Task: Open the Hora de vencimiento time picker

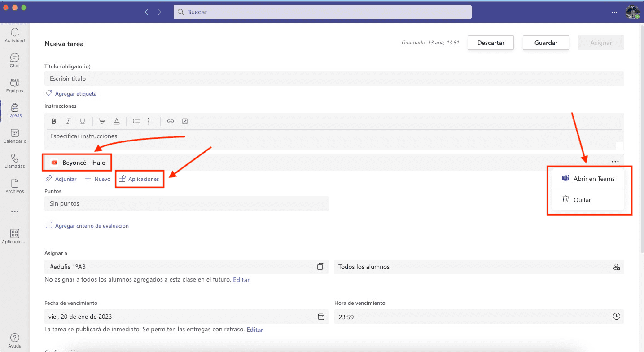Action: click(616, 317)
